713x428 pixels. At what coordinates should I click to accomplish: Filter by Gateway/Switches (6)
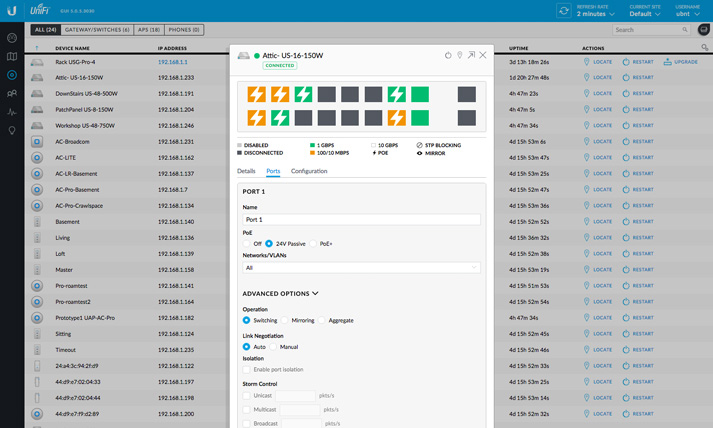97,30
